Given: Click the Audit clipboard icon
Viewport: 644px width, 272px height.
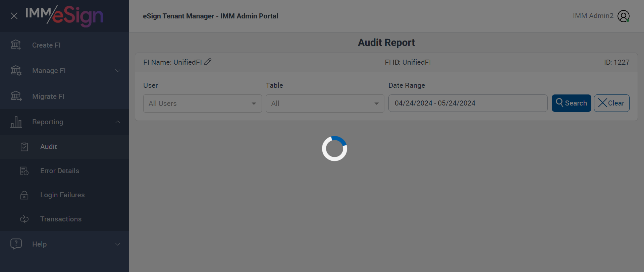Looking at the screenshot, I should 24,147.
